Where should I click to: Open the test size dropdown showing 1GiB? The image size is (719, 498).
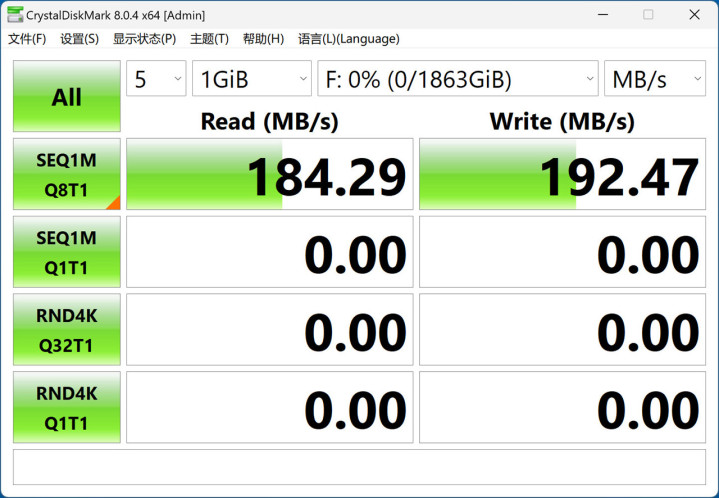coord(252,78)
